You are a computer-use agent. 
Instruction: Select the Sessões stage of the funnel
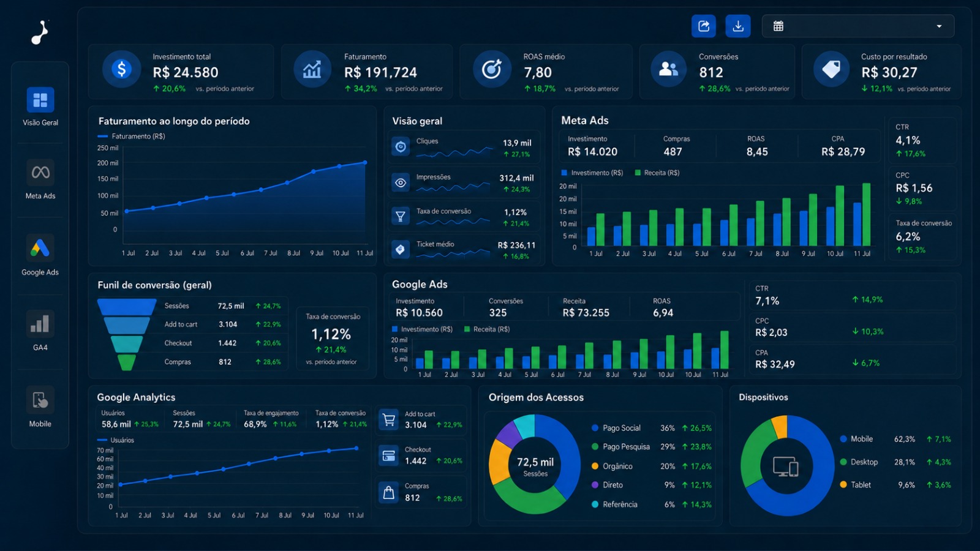pos(127,306)
